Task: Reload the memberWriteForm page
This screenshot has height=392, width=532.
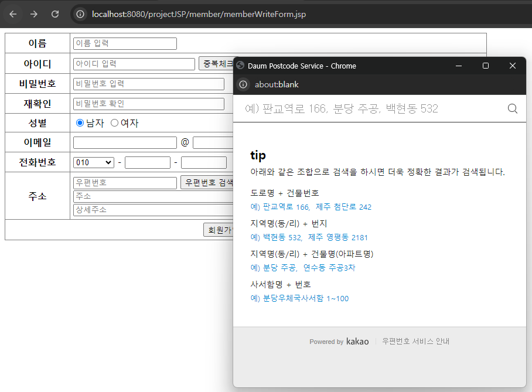Action: (55, 14)
